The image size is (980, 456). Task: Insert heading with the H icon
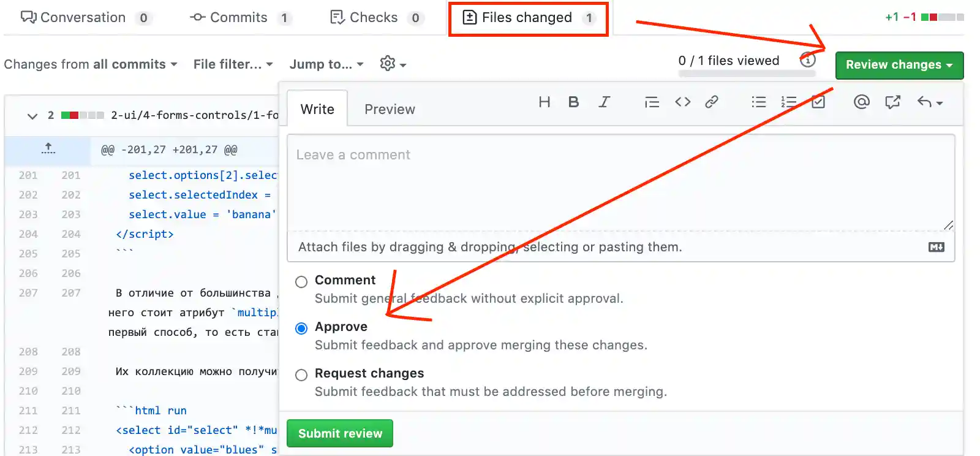(544, 102)
